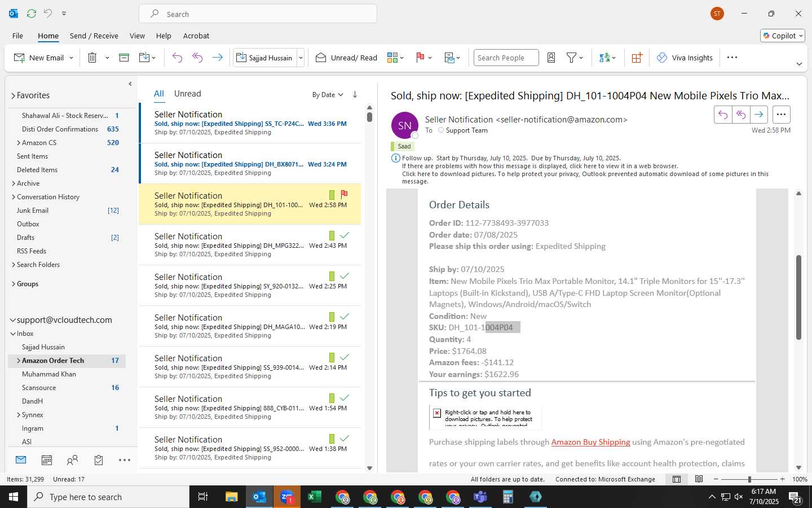Screen dimensions: 812x508
Task: Open the Address Book icon
Action: pos(551,58)
